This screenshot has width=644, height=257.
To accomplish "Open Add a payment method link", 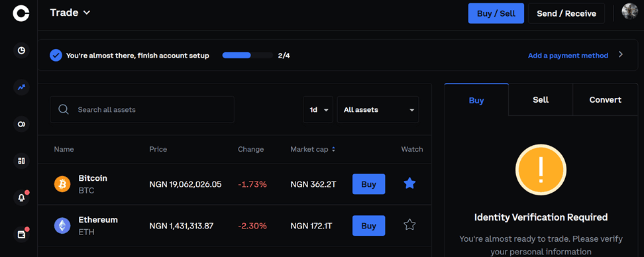I will pyautogui.click(x=568, y=56).
